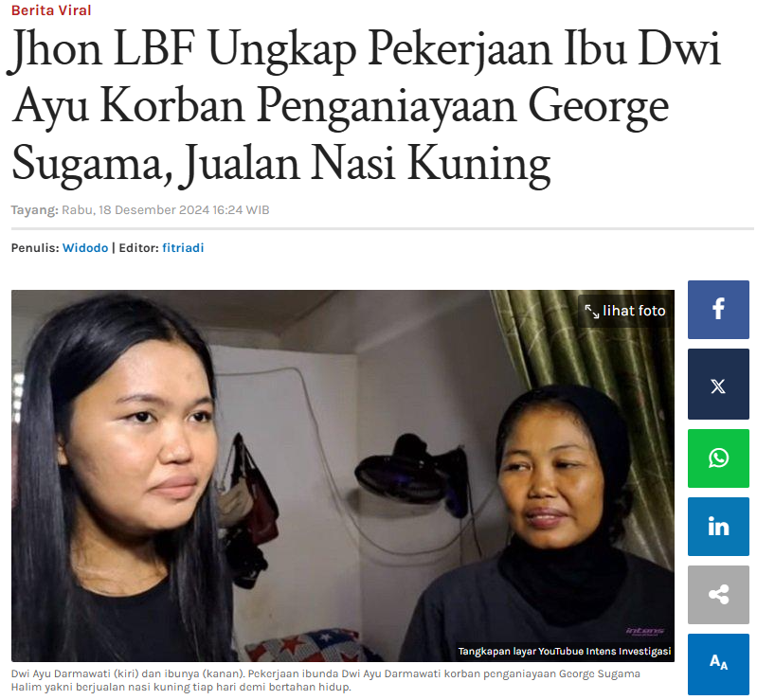Click the Penulis label
This screenshot has width=757, height=700.
(35, 247)
